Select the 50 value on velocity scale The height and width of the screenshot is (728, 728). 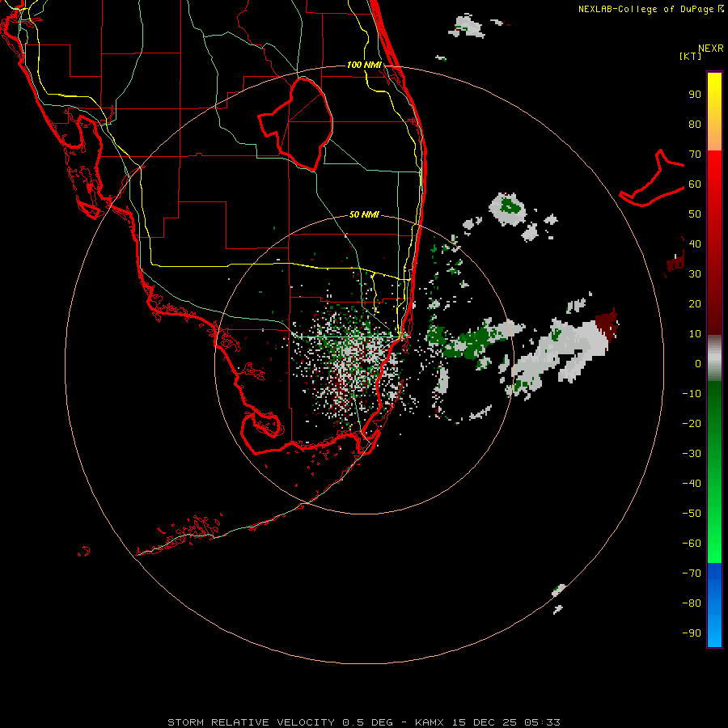[695, 214]
